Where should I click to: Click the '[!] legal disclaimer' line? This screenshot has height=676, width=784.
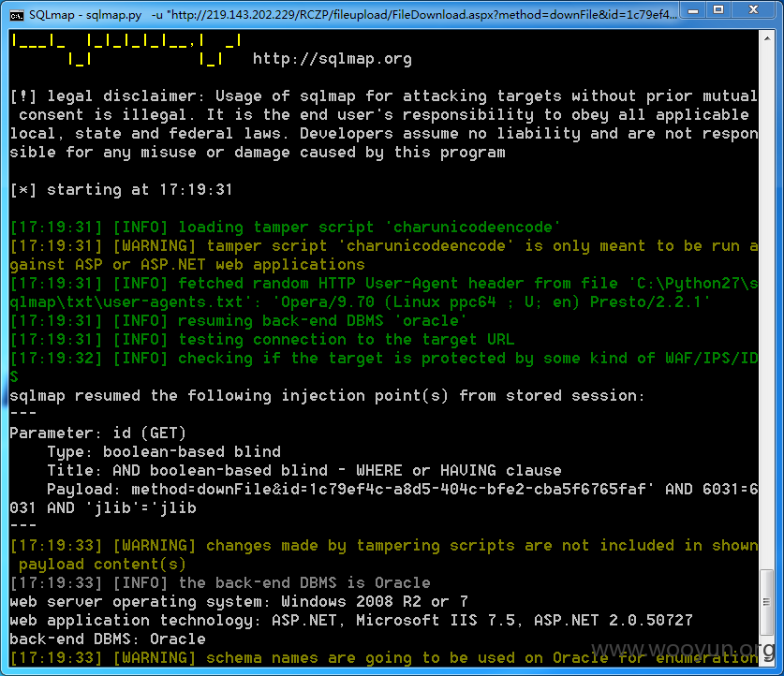tap(384, 96)
